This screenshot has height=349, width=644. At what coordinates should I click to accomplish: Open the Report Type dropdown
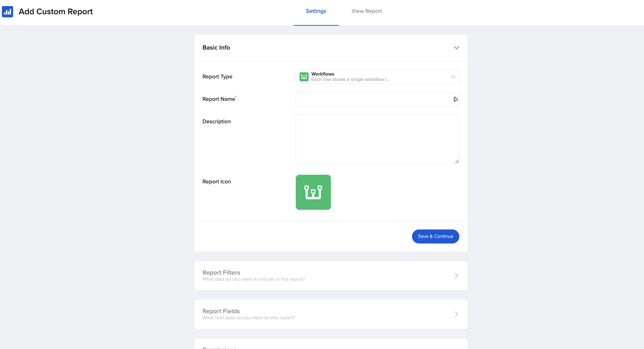377,77
